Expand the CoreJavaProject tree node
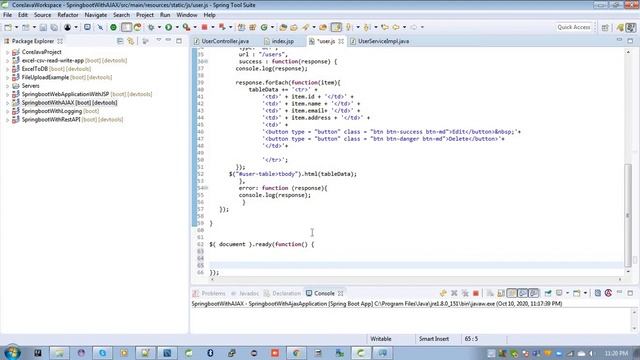Viewport: 640px width, 360px height. [7, 52]
